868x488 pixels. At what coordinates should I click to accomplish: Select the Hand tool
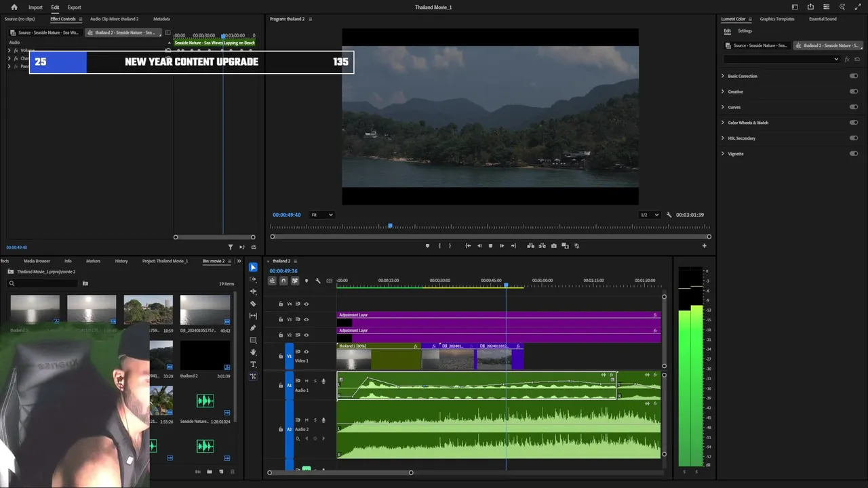tap(253, 352)
